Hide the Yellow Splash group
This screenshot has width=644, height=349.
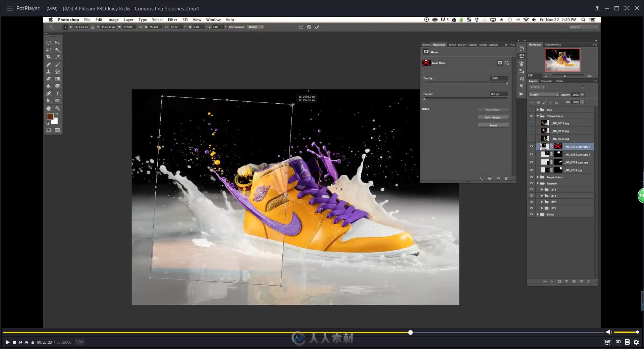click(x=531, y=116)
